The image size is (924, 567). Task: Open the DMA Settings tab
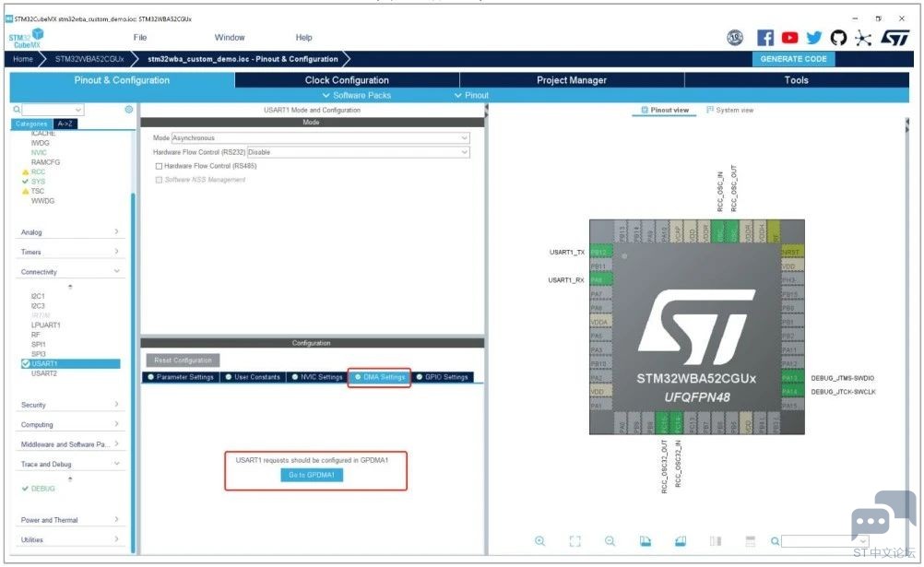point(380,377)
